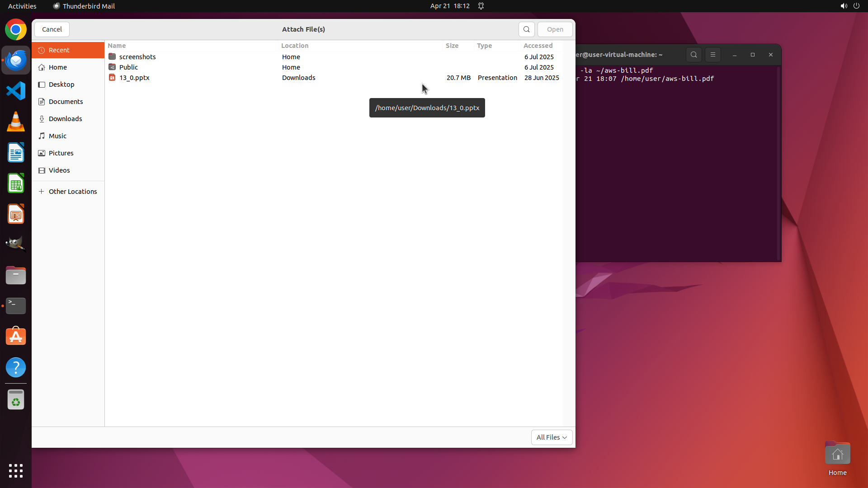The height and width of the screenshot is (488, 868).
Task: Cancel the Attach File(s) dialog
Action: (x=52, y=29)
